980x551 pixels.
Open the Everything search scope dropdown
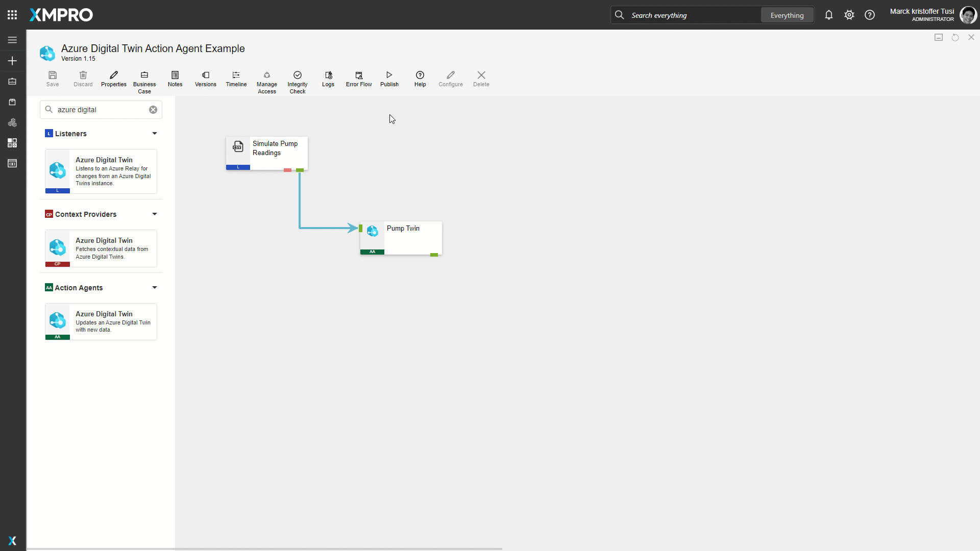click(787, 15)
